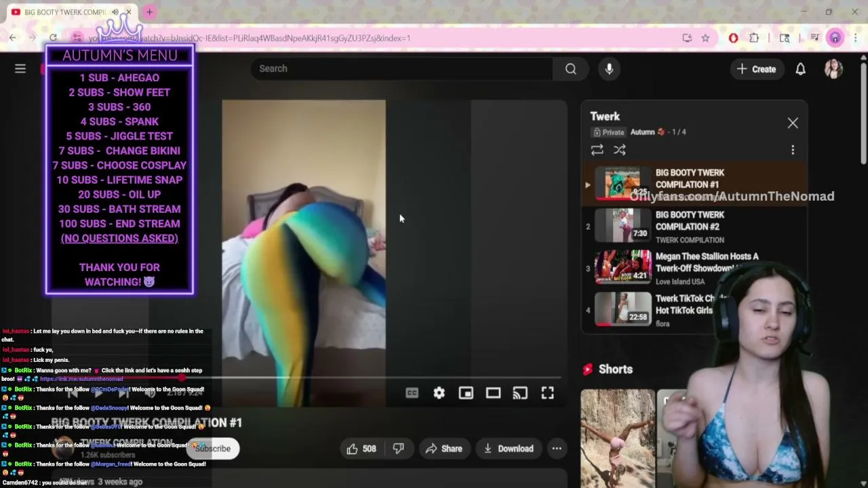Like the video with 508 likes
This screenshot has height=488, width=868.
click(x=361, y=449)
